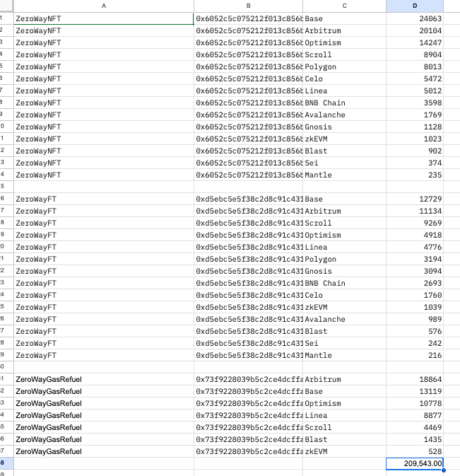Select value 216 for Mantle
Screen dimensions: 460x476
click(415, 356)
